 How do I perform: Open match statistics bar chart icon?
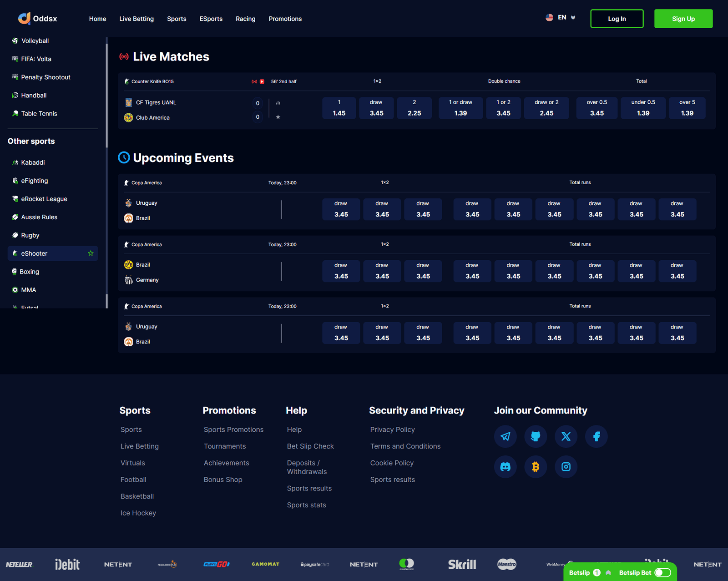[x=278, y=103]
